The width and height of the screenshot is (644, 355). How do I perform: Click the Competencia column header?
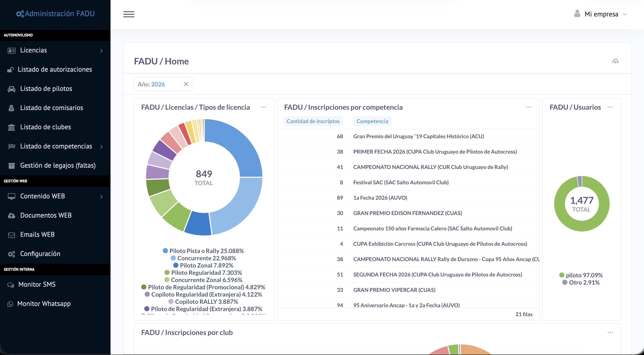pos(372,121)
